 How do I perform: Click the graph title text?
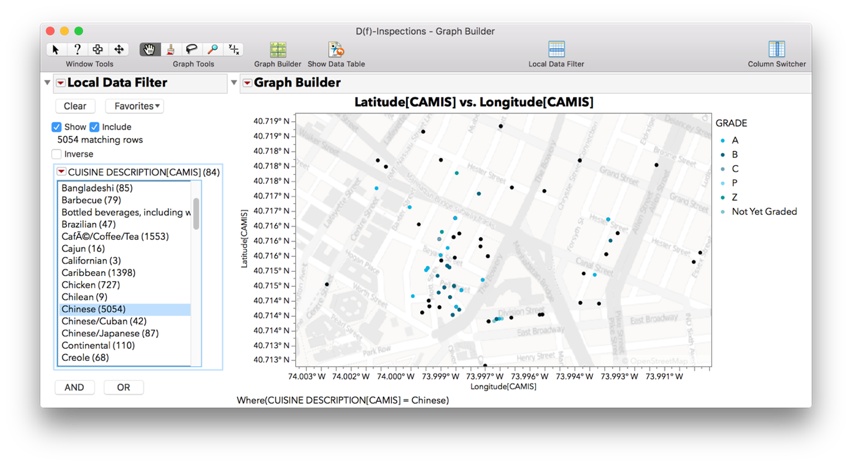click(474, 102)
